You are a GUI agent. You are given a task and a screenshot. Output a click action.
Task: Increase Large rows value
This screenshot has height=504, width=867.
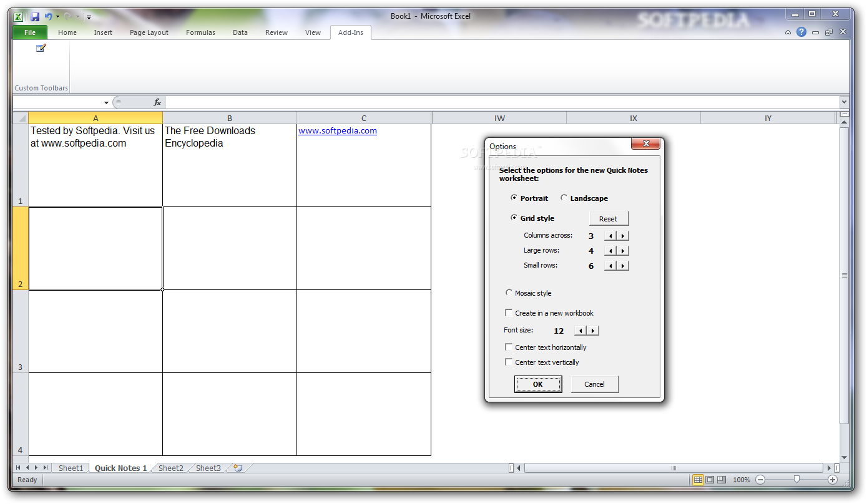tap(623, 251)
